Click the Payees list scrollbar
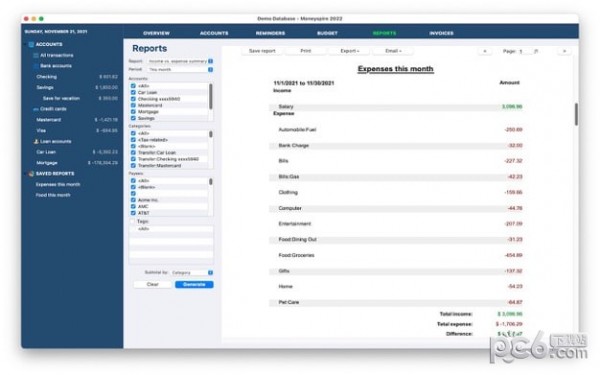Viewport: 600px width, 375px height. [211, 182]
